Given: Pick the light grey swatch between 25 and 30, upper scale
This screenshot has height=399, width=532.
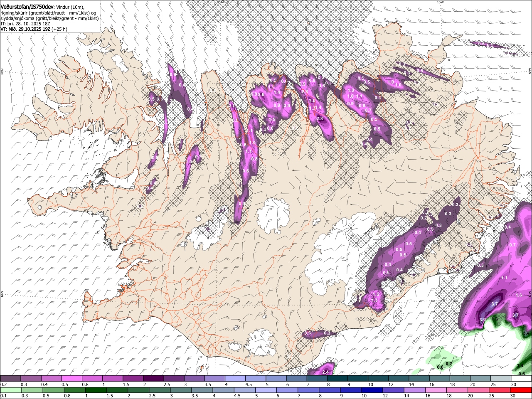Looking at the screenshot, I should pos(501,379).
